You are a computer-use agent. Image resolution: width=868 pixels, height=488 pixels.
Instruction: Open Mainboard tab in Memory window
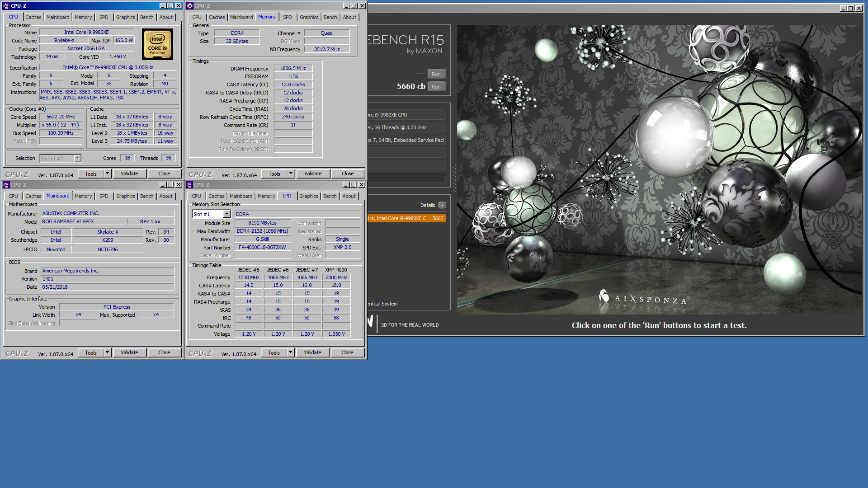pyautogui.click(x=241, y=17)
